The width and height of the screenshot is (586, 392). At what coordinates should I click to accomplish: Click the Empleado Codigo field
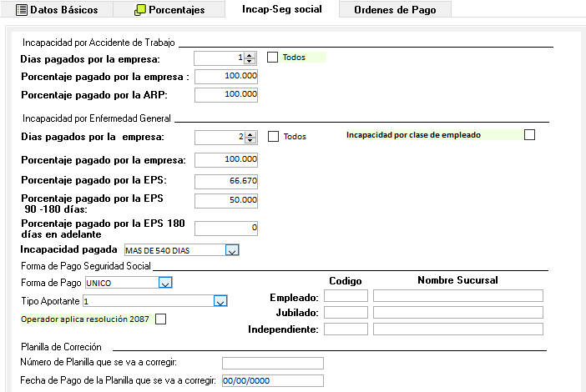click(346, 296)
